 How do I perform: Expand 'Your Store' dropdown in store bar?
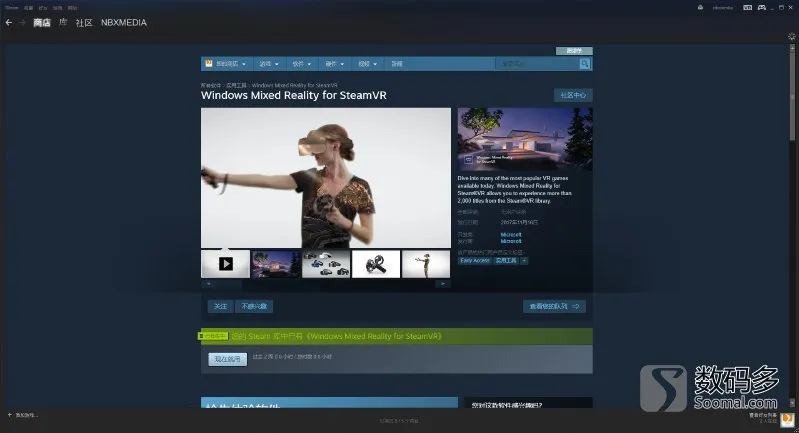226,64
